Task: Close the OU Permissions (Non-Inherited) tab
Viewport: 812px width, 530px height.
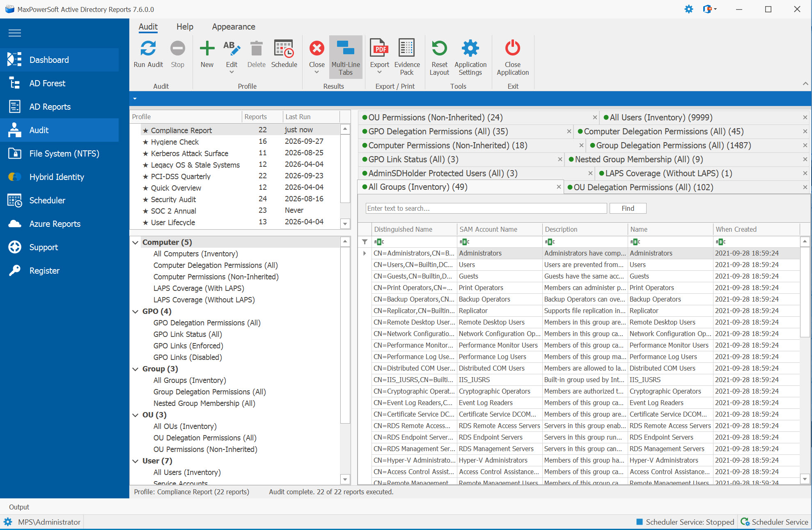Action: pos(595,118)
